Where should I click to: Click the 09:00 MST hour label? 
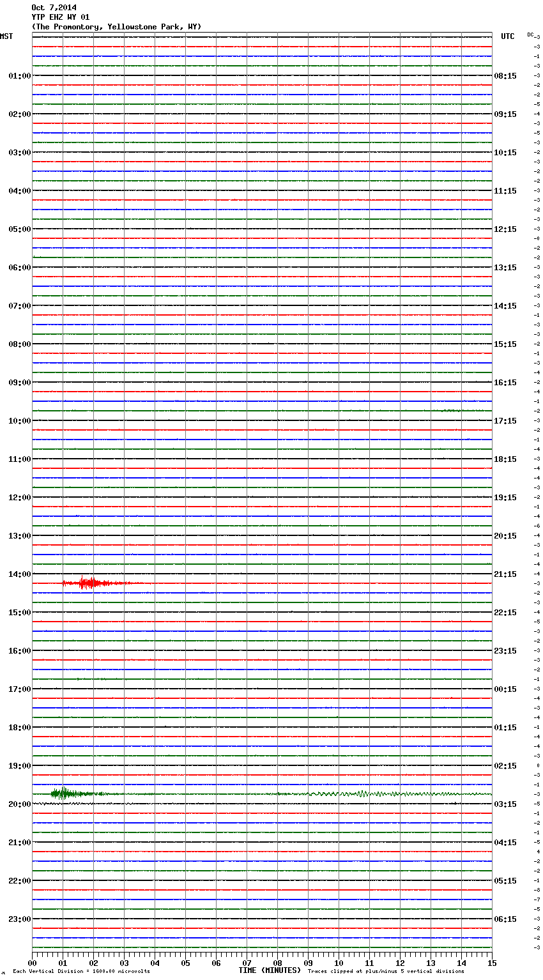(x=19, y=383)
